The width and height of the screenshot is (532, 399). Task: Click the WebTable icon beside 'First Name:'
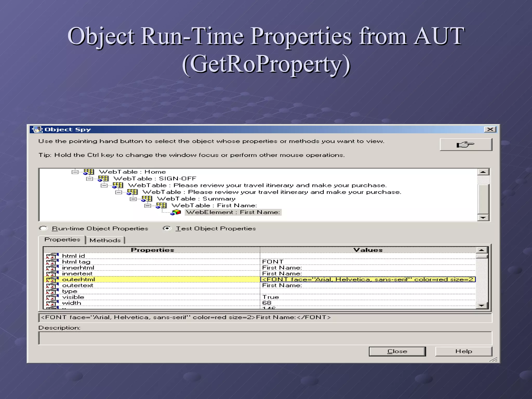(161, 205)
